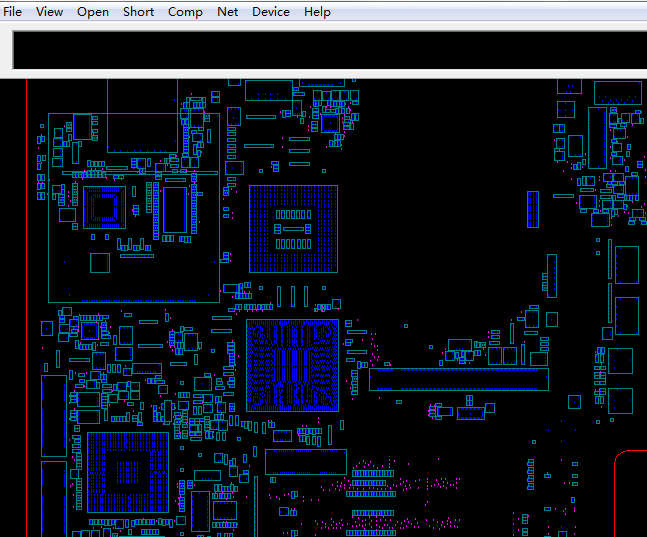Select the dense solid-blue BGA chip below the center chip
The image size is (647, 537).
click(x=293, y=366)
